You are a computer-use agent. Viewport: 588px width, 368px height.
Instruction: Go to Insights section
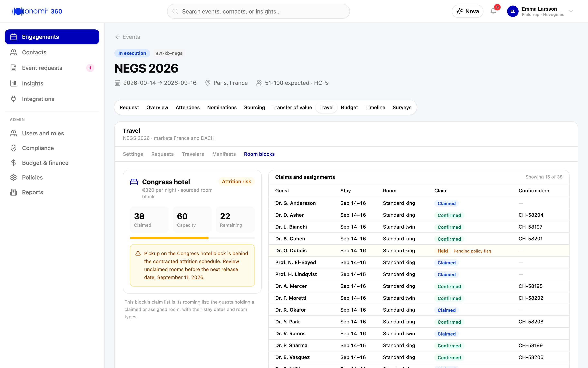(x=52, y=83)
